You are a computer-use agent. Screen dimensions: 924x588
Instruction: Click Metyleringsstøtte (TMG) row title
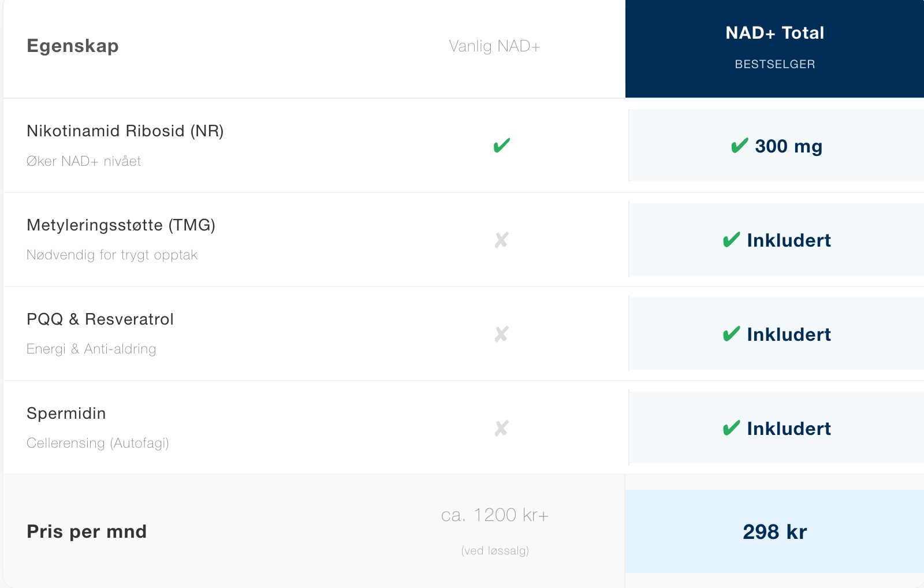(121, 225)
